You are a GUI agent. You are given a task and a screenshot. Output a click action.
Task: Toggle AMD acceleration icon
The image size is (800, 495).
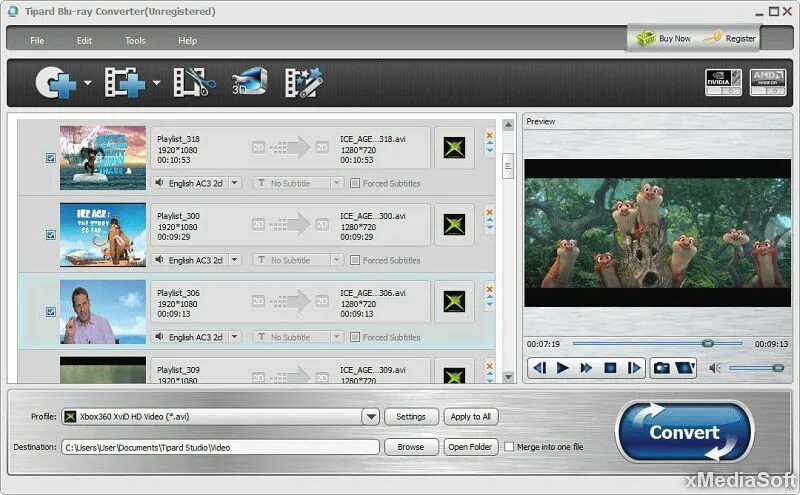768,82
